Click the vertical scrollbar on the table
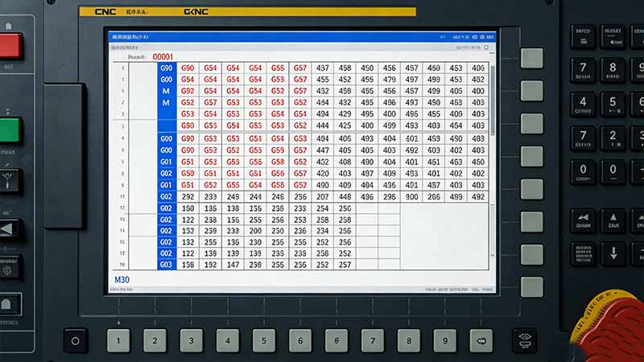 [492, 97]
